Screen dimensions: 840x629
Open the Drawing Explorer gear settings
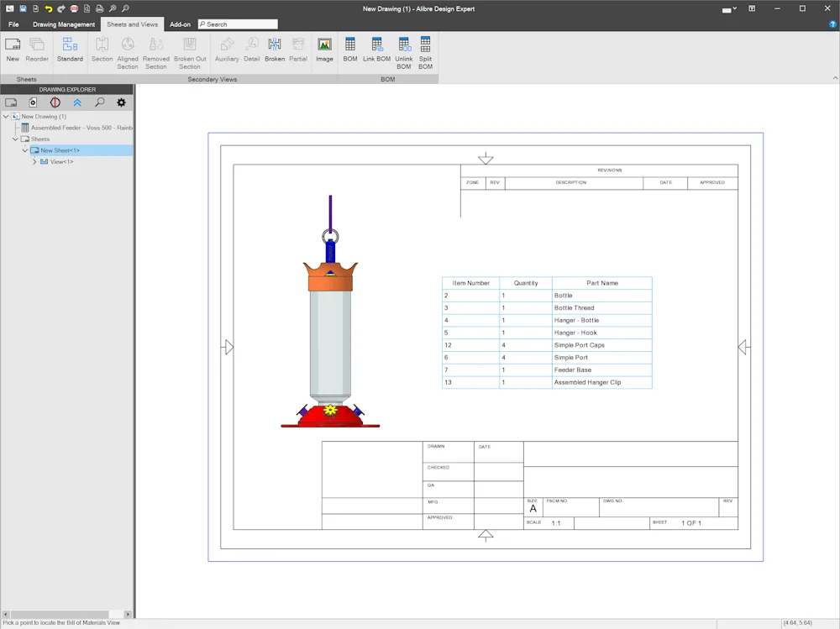[x=122, y=102]
